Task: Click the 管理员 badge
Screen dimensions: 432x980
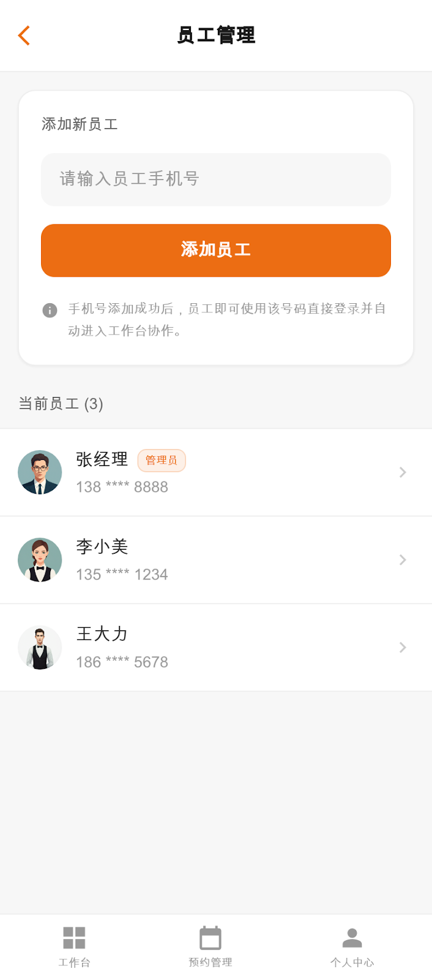Action: click(162, 461)
